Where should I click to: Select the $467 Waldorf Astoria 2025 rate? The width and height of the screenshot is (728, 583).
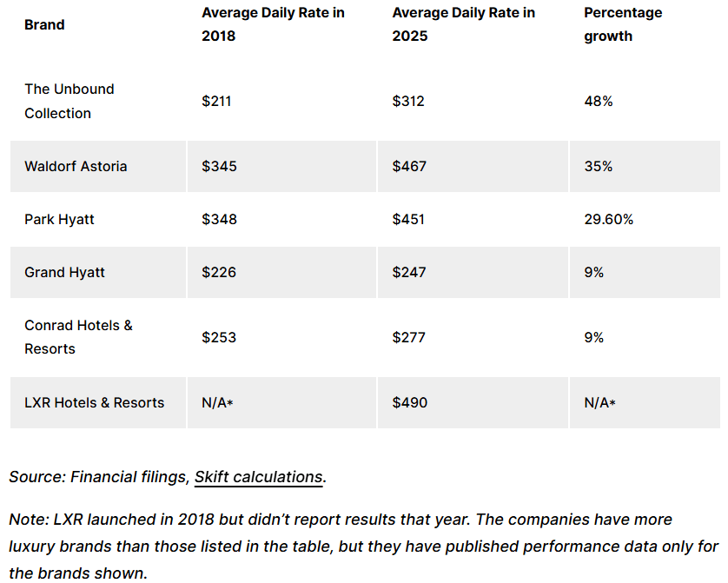[x=409, y=166]
